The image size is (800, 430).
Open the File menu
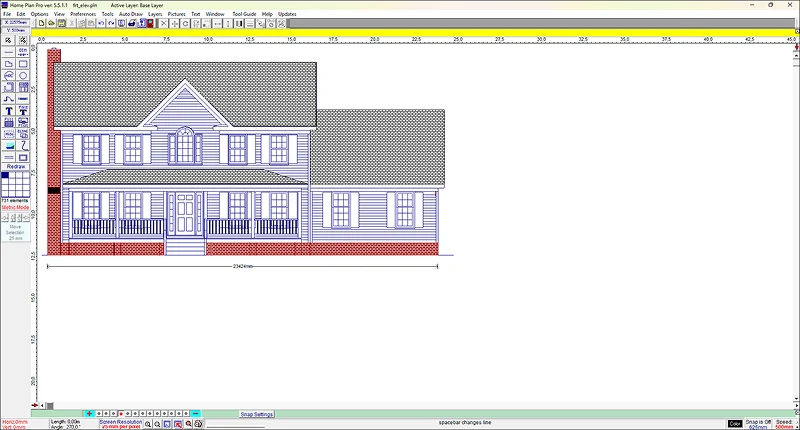click(x=7, y=14)
